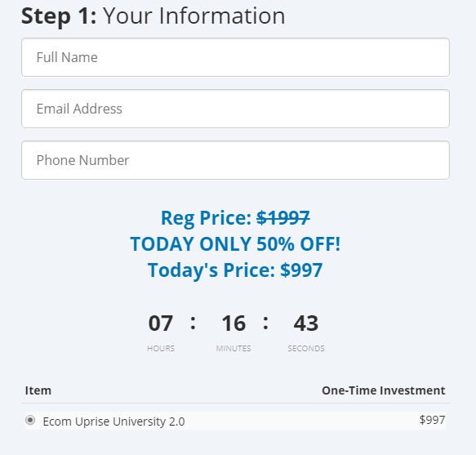Click the TODAY ONLY 50% OFF! text
Viewport: 476px width, 455px height.
click(x=235, y=244)
